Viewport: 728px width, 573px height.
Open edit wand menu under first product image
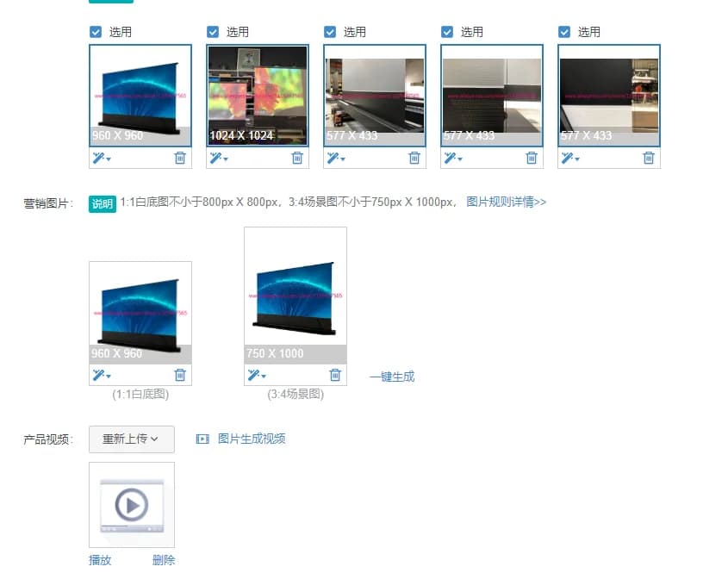click(102, 159)
